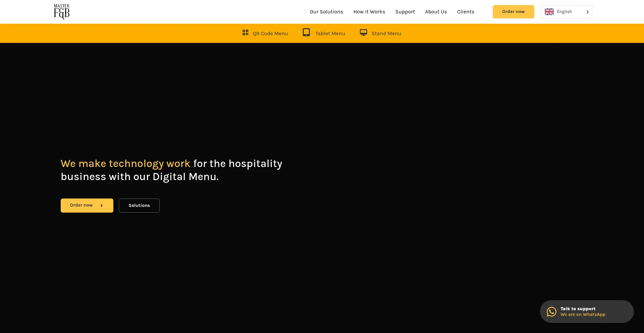The width and height of the screenshot is (644, 333).
Task: Open the Support menu item
Action: (405, 12)
